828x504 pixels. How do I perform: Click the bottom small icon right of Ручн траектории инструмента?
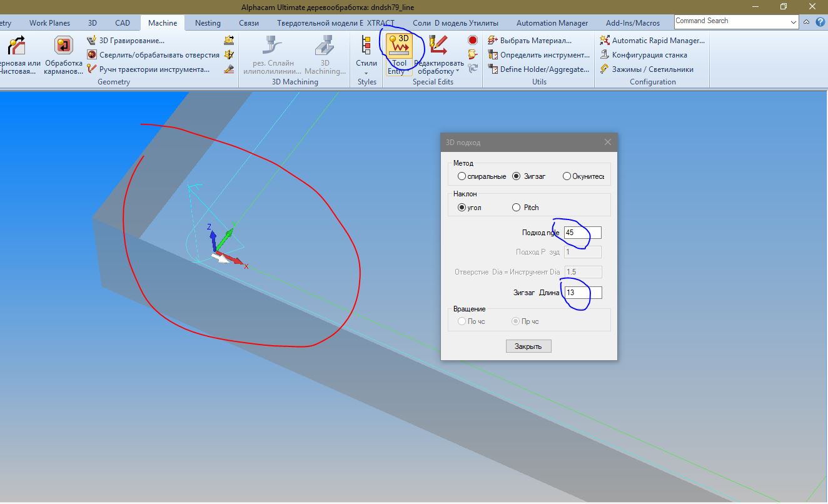pos(229,69)
